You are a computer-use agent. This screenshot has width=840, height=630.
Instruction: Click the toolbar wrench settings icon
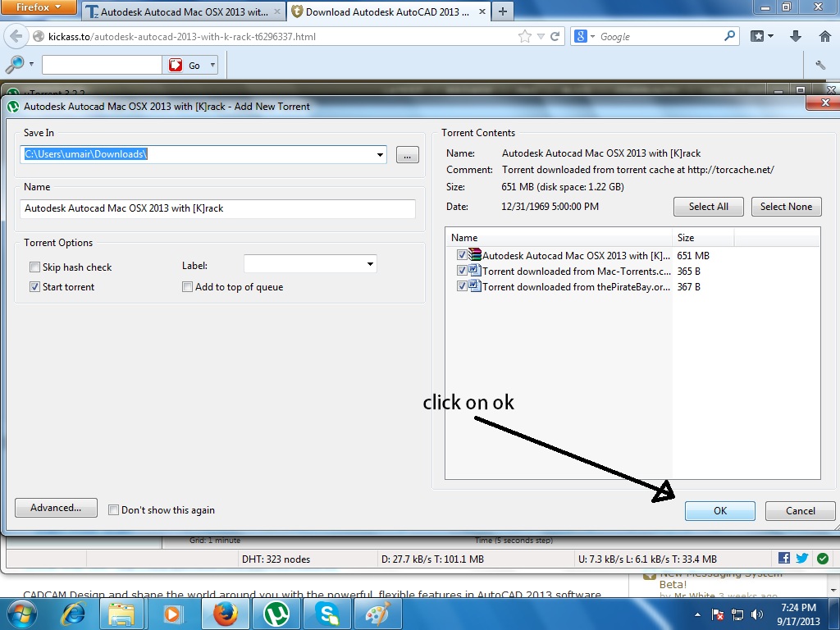[x=820, y=65]
